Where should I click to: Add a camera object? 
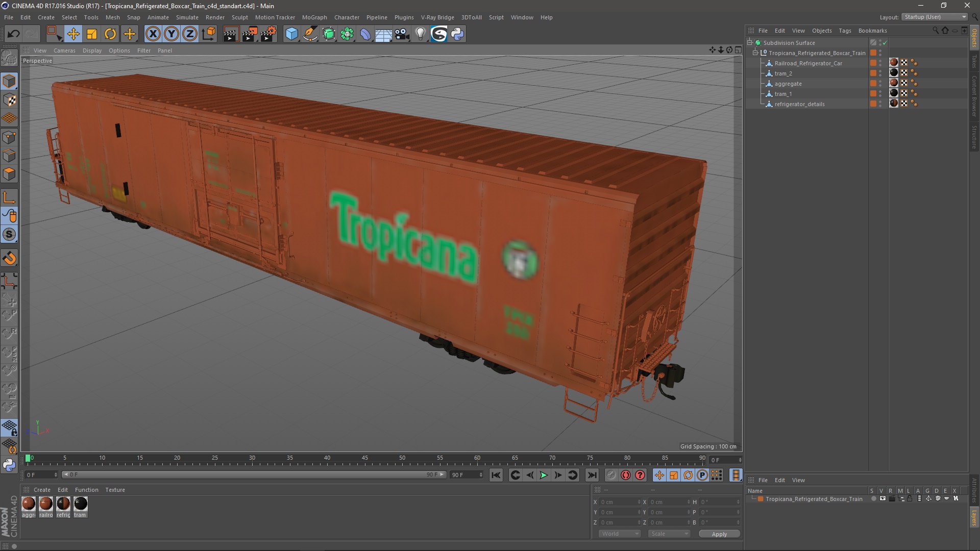pos(402,34)
